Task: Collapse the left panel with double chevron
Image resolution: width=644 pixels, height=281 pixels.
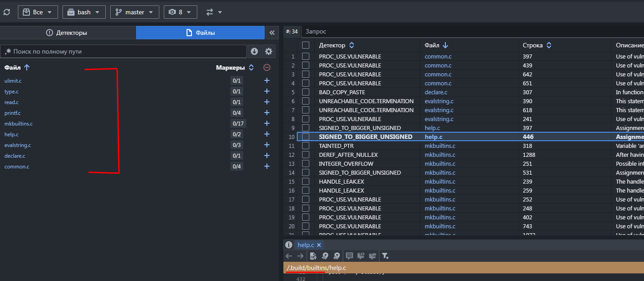Action: 272,33
